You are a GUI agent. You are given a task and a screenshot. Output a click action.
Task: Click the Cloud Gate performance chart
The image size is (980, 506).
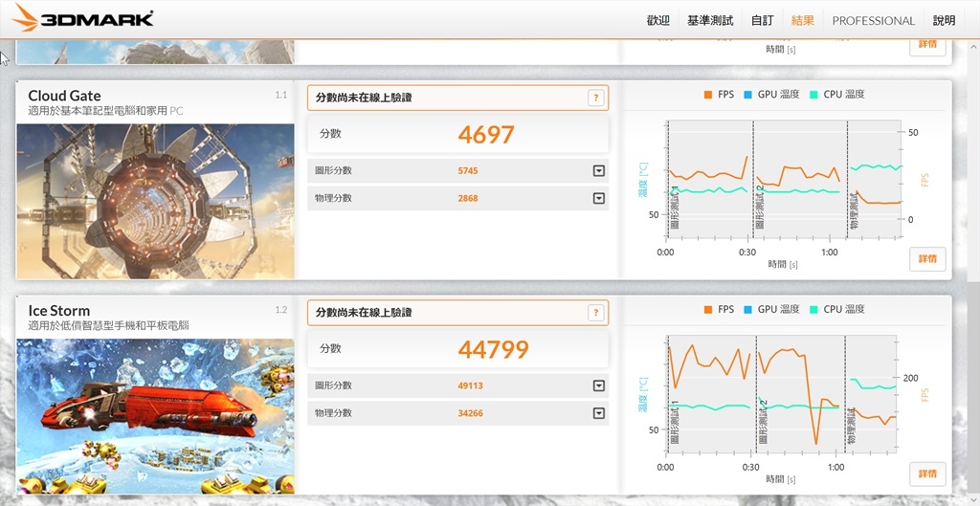[785, 180]
